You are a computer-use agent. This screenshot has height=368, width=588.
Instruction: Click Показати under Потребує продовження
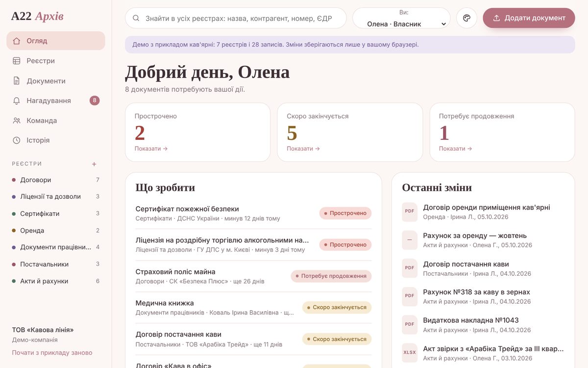click(x=455, y=149)
